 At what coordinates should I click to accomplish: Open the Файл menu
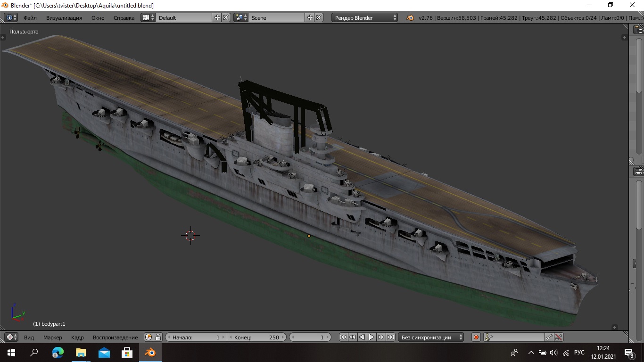30,17
